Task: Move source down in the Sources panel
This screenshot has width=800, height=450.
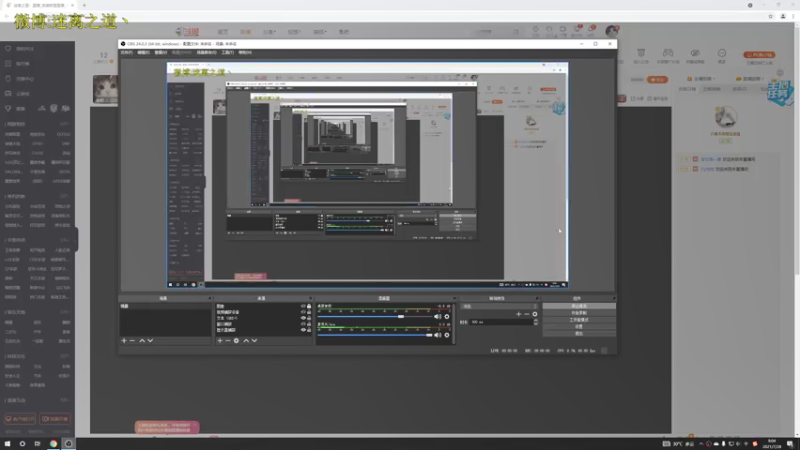Action: click(254, 340)
